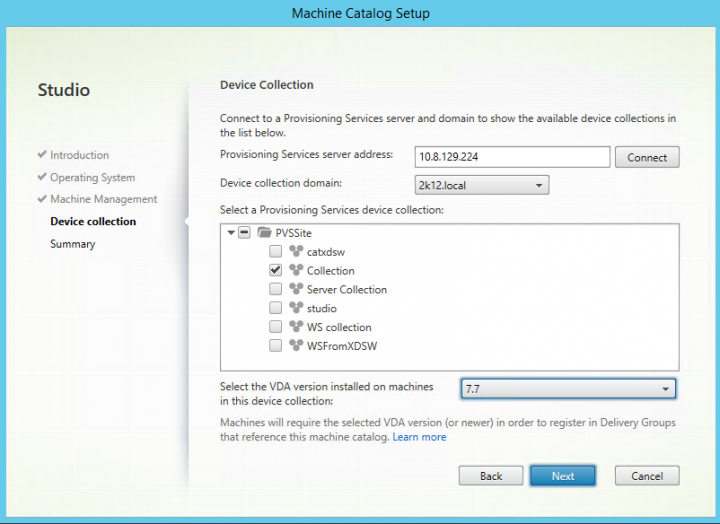Click the Collection device icon

pos(295,271)
